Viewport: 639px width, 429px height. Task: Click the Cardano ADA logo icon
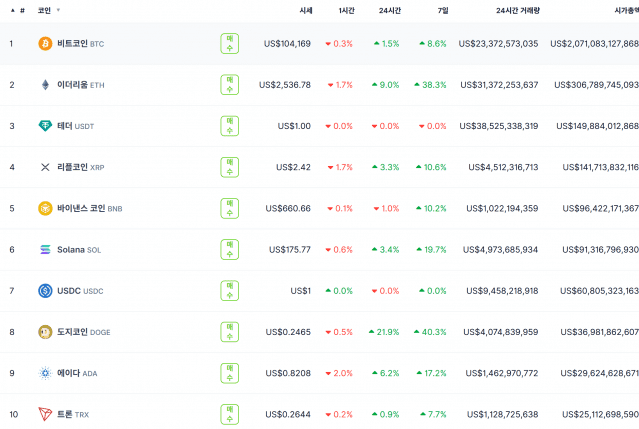click(x=45, y=373)
